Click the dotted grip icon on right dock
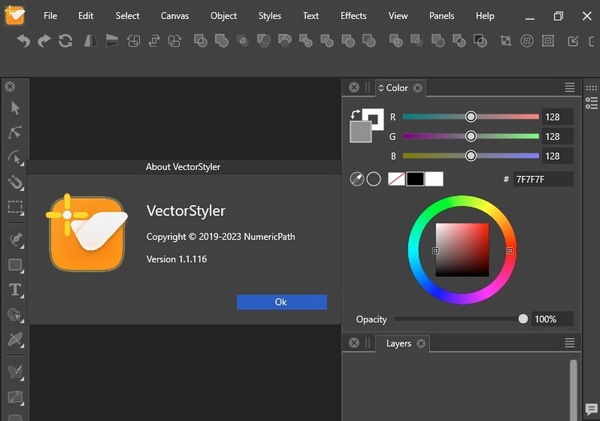The image size is (600, 421). point(592,88)
